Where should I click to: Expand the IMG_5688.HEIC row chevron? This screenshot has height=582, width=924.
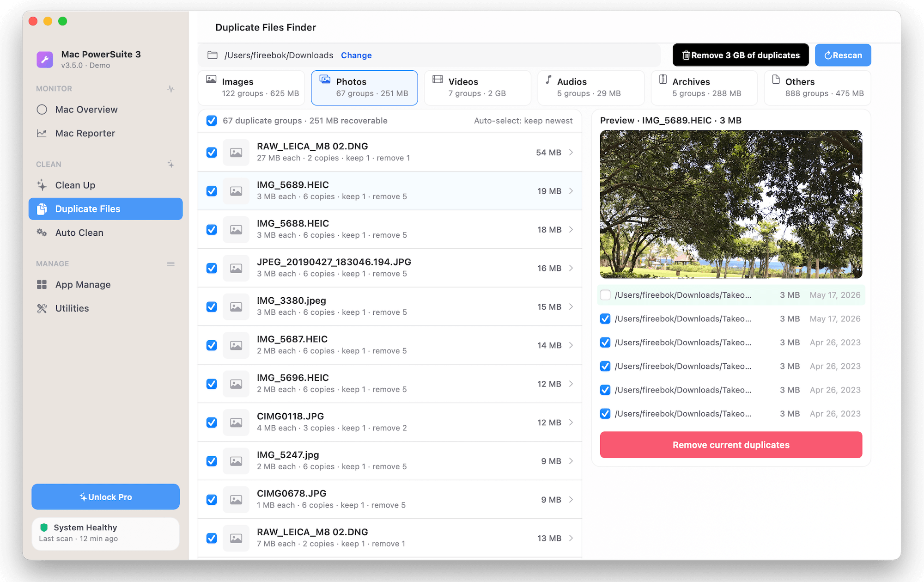(x=571, y=230)
